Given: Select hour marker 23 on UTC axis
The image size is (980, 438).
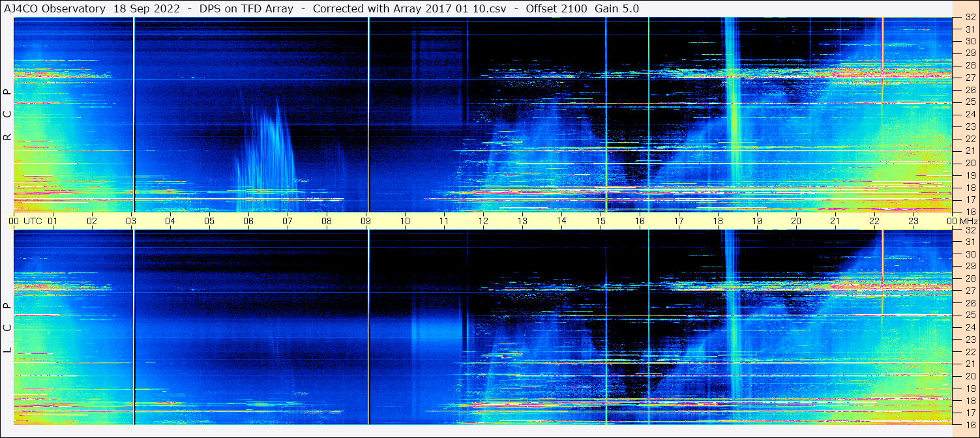Looking at the screenshot, I should pyautogui.click(x=913, y=221).
